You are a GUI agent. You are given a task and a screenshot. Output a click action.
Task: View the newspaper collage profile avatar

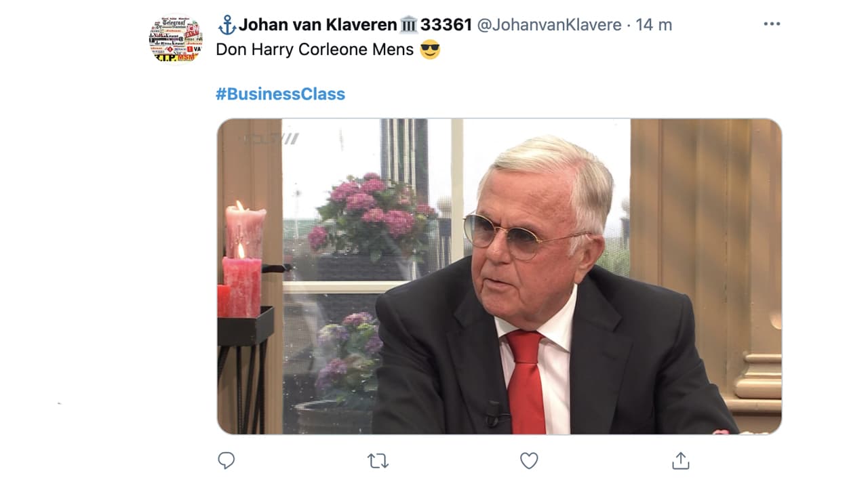[x=175, y=39]
